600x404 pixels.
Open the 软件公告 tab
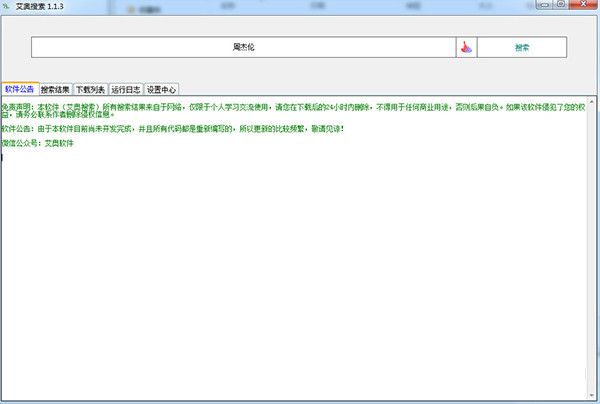click(20, 89)
